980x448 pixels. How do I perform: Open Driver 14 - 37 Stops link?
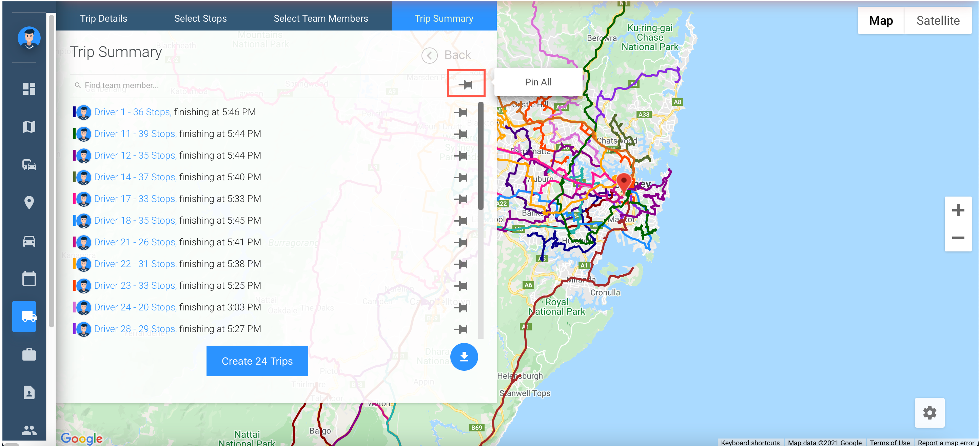pyautogui.click(x=135, y=177)
